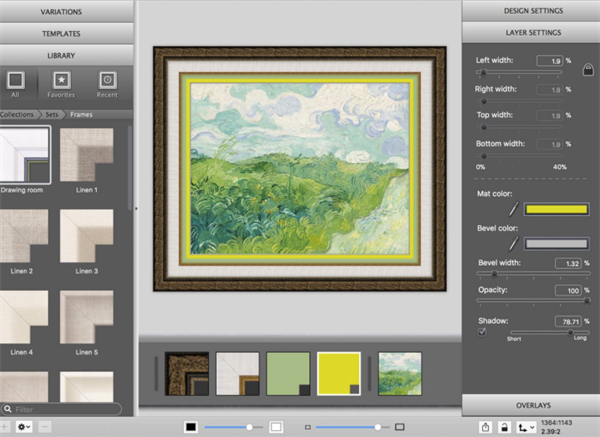This screenshot has height=437, width=600.
Task: Show All library items
Action: 15,84
